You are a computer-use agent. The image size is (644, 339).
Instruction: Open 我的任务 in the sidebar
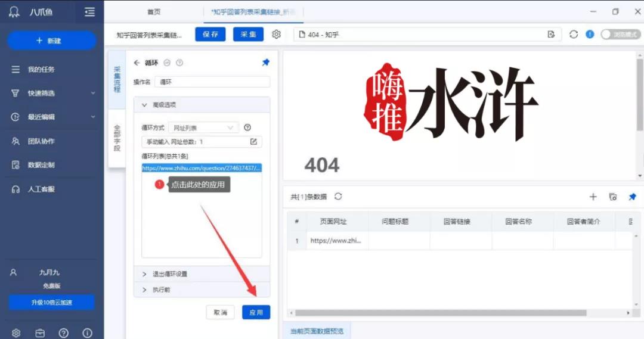click(x=41, y=69)
